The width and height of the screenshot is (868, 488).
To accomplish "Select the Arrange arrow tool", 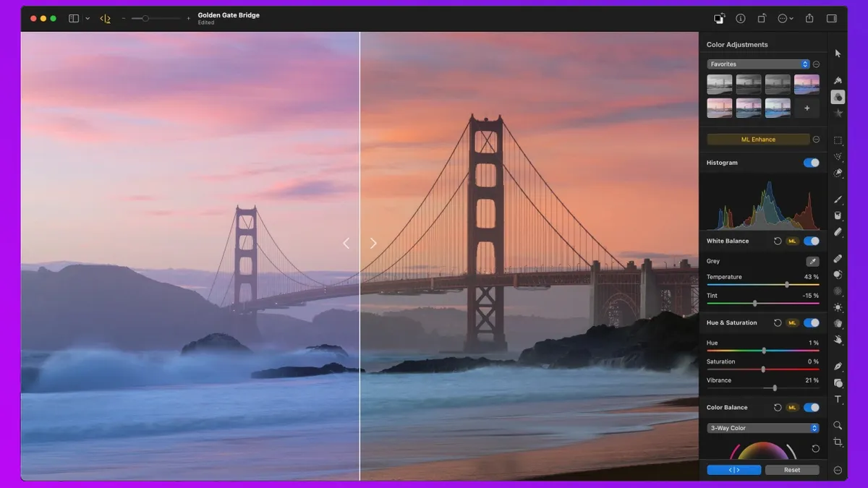I will coord(838,53).
